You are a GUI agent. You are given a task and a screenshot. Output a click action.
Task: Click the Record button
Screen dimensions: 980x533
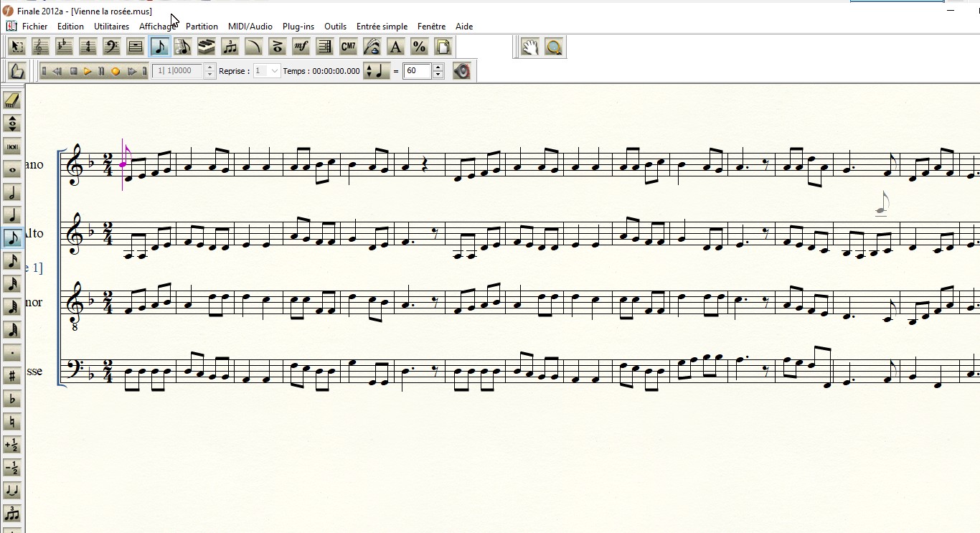tap(116, 71)
